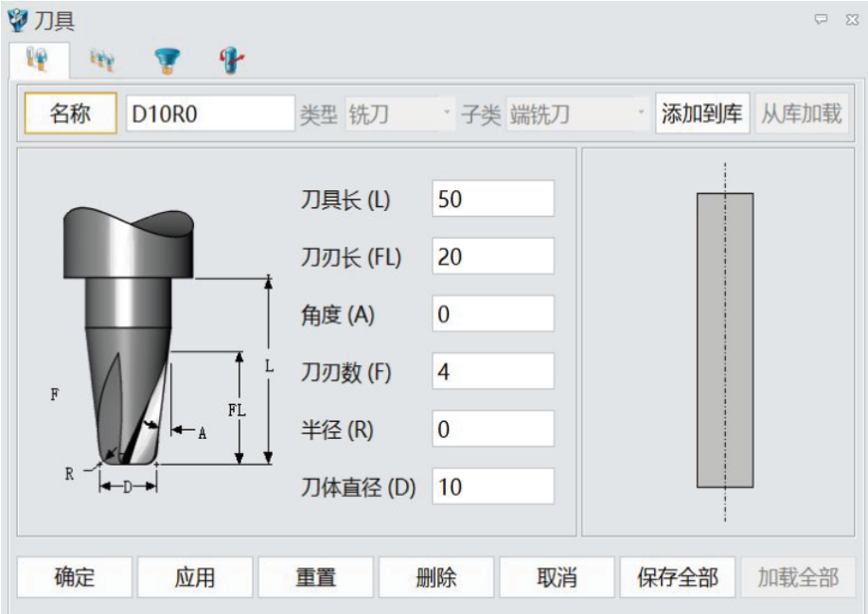Open the blue tool holder tab icon
This screenshot has height=614, width=868.
point(168,61)
